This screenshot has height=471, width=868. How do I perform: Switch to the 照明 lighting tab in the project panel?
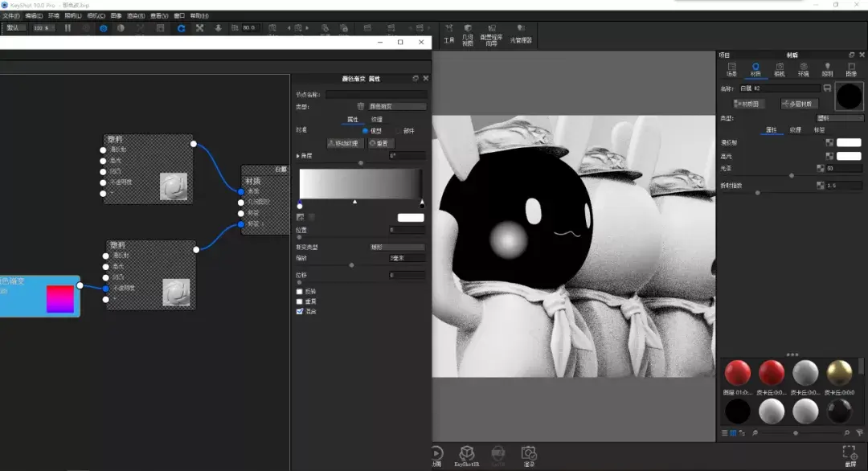827,70
